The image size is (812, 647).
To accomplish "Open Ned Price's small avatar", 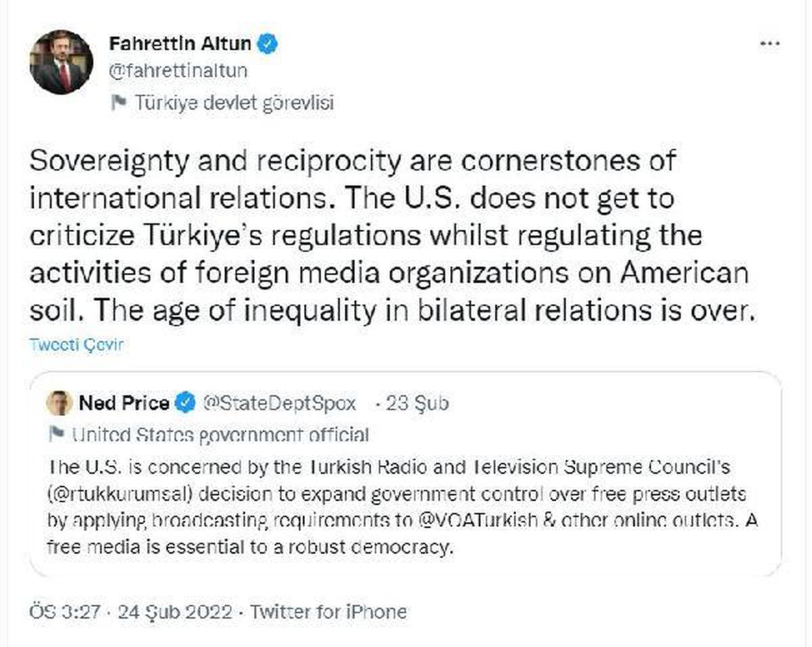I will pyautogui.click(x=60, y=404).
